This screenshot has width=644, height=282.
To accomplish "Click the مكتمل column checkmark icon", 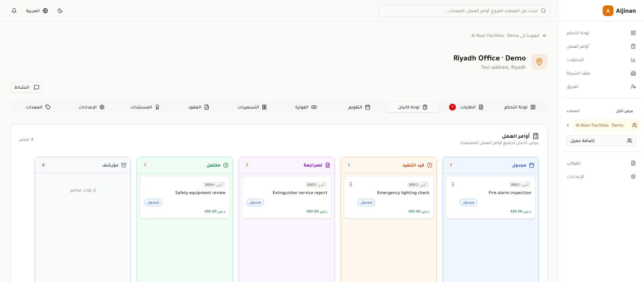I will click(226, 165).
